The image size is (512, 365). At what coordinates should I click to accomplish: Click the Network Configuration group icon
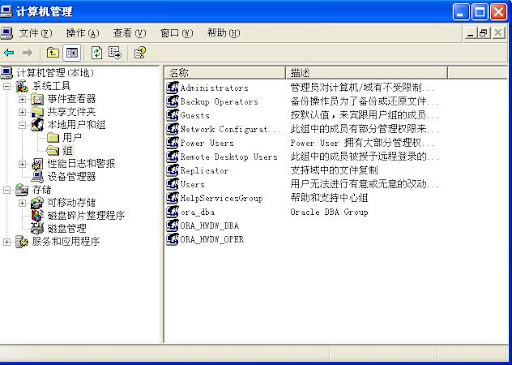(172, 129)
